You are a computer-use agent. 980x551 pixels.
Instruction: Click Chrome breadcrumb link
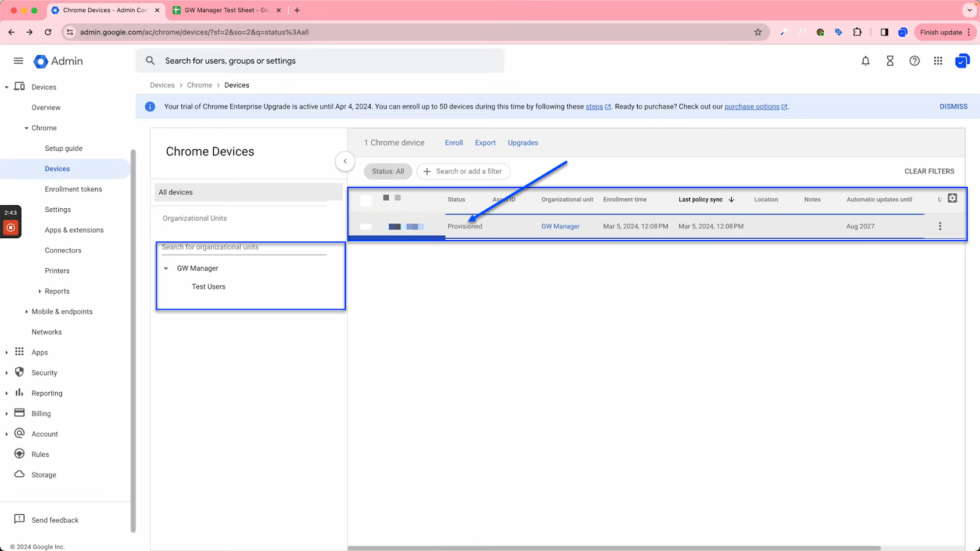tap(200, 85)
